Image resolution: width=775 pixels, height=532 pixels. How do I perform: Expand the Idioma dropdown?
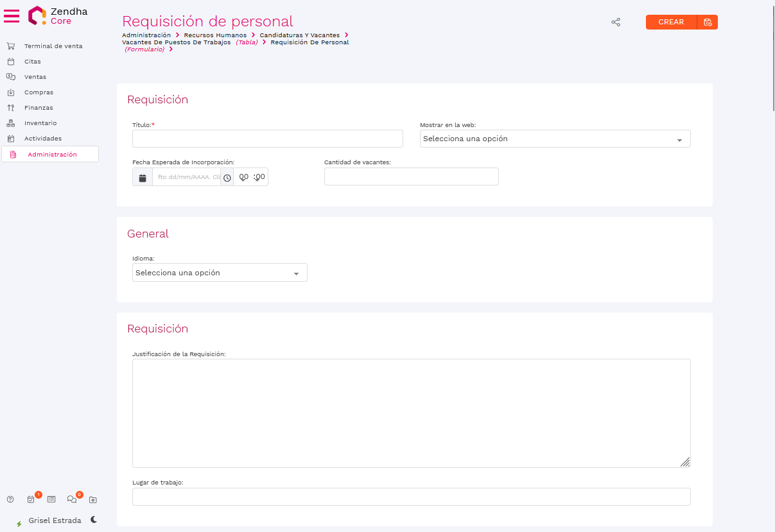point(220,273)
